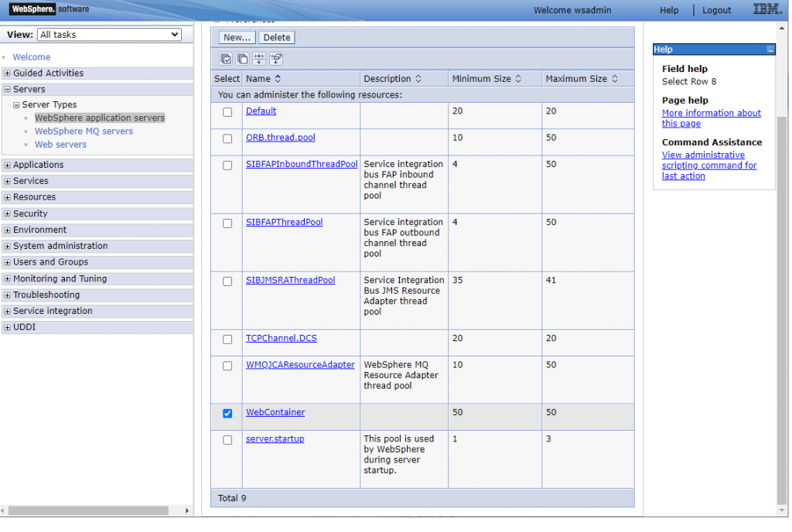This screenshot has width=792, height=532.
Task: Expand the Environment section
Action: tap(7, 230)
